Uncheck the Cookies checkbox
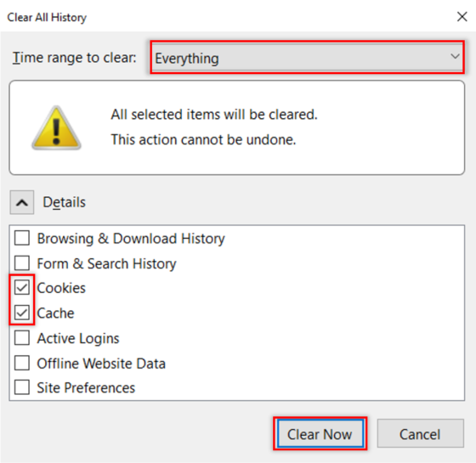 coord(22,287)
